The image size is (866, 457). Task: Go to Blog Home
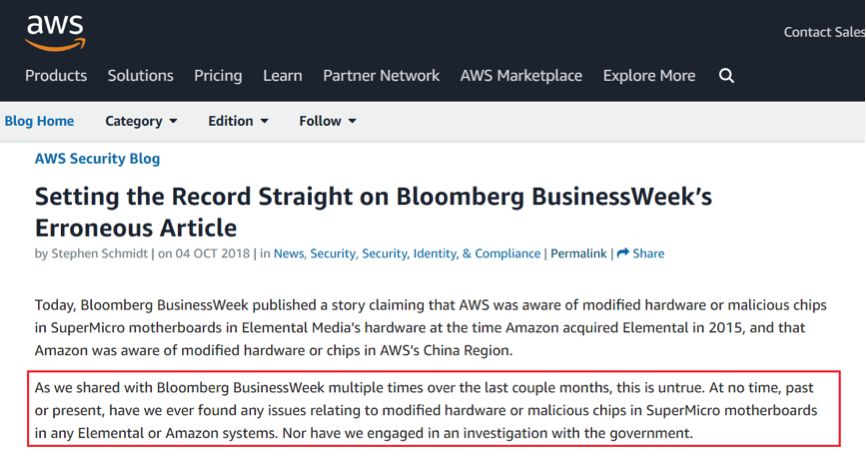[x=39, y=121]
